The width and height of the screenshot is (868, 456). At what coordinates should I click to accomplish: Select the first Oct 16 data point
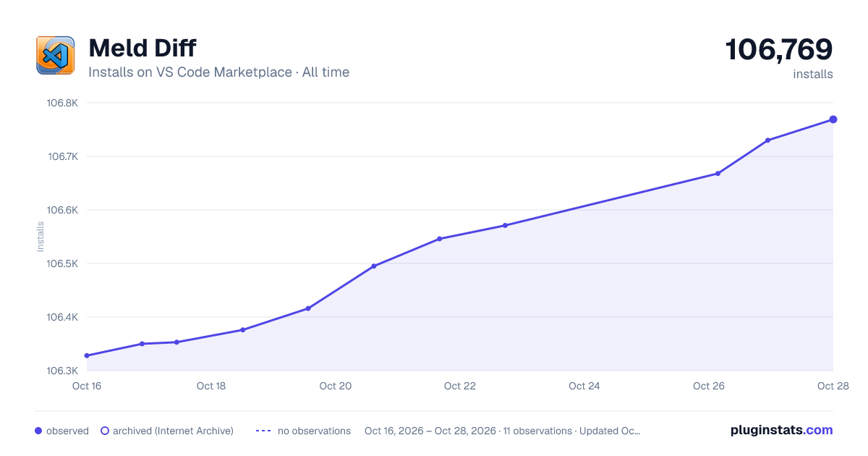tap(87, 355)
